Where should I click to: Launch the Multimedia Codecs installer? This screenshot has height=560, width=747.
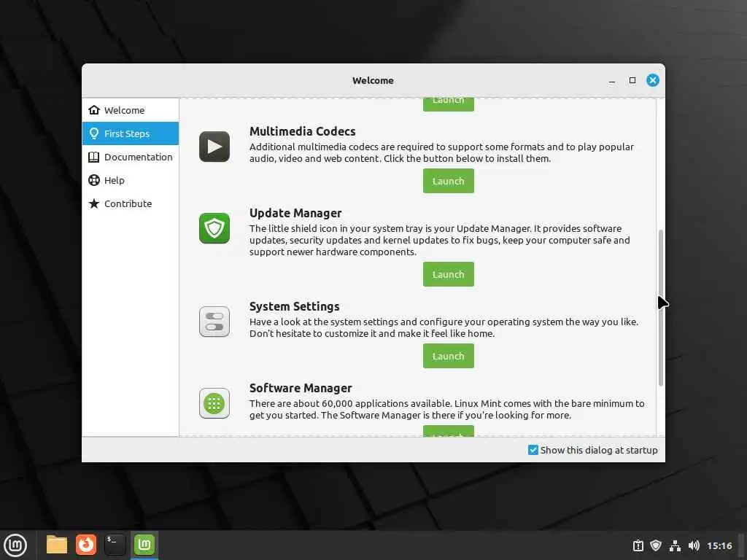[x=449, y=181]
